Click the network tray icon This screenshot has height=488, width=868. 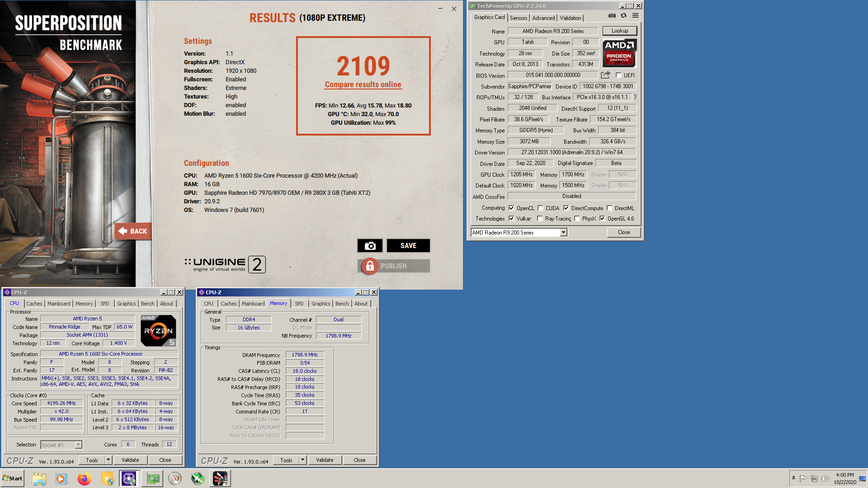tap(814, 479)
